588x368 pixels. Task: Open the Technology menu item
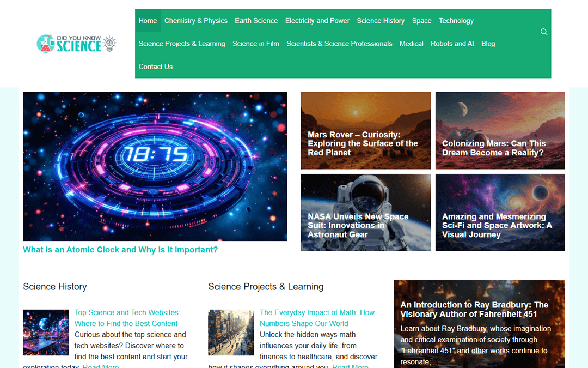pyautogui.click(x=456, y=21)
